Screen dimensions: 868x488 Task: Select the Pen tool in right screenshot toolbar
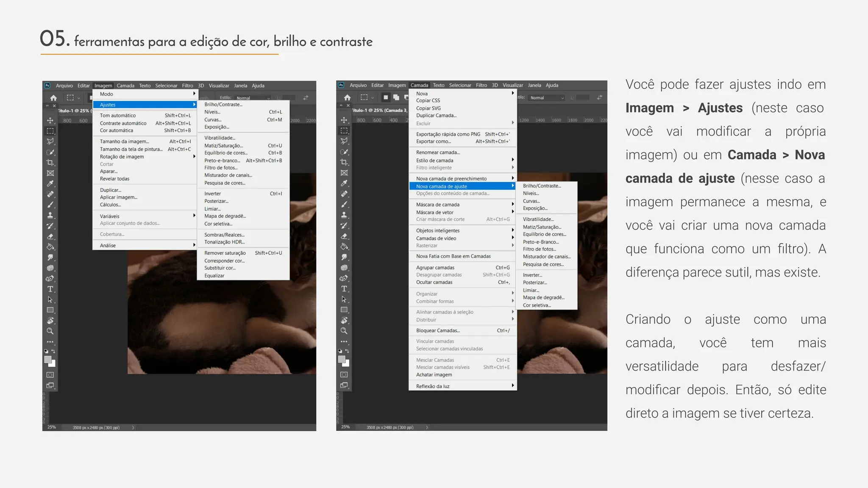[x=344, y=278]
